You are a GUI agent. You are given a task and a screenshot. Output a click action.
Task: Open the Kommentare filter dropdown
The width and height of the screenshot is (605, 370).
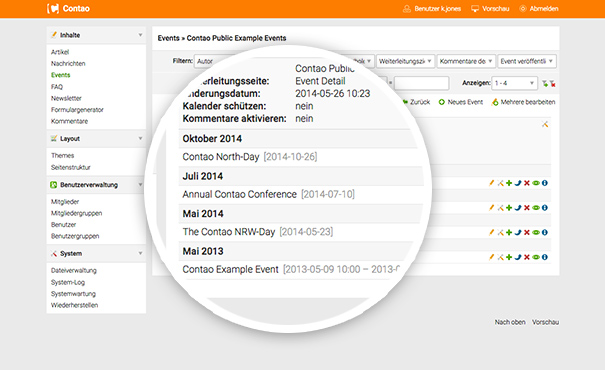tap(466, 61)
